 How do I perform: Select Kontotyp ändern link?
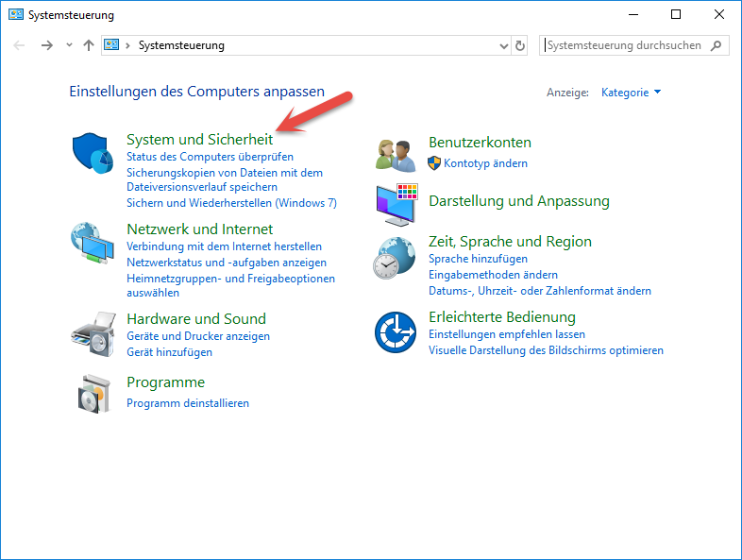tap(485, 163)
